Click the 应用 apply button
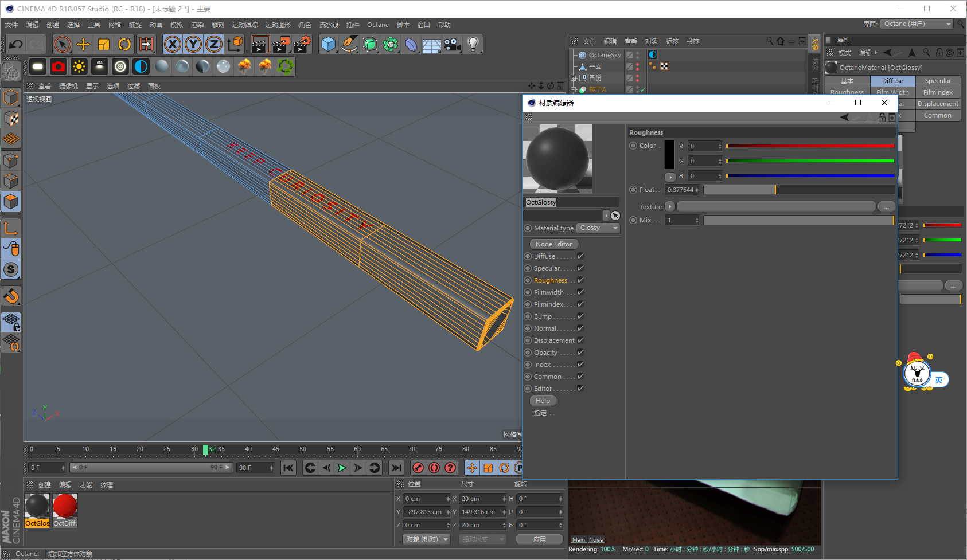Viewport: 967px width, 560px height. (x=539, y=539)
